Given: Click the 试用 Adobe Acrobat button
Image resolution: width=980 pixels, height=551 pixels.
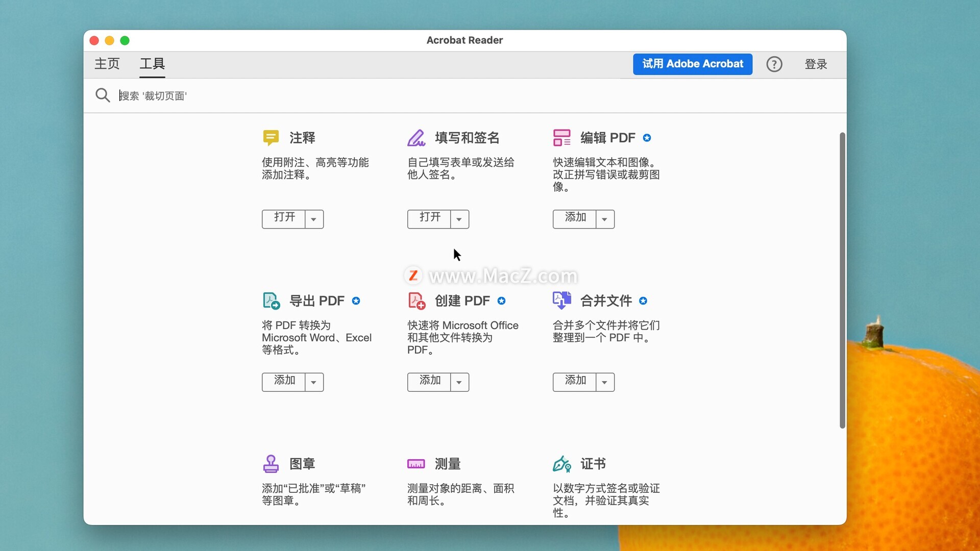Looking at the screenshot, I should (x=693, y=64).
